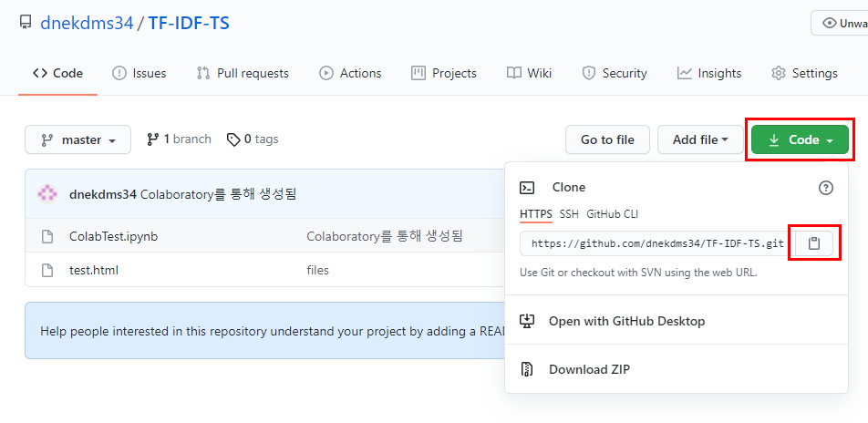
Task: Expand the Add file dropdown
Action: (700, 139)
